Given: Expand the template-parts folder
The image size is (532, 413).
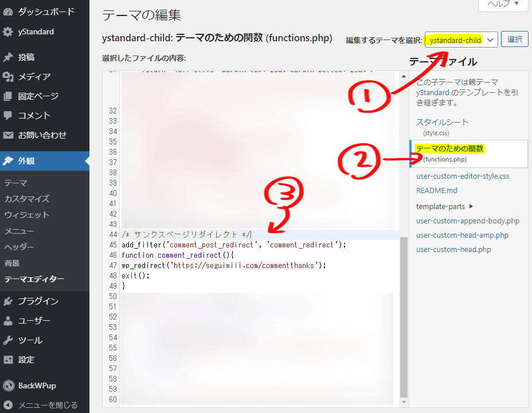Looking at the screenshot, I should 444,206.
